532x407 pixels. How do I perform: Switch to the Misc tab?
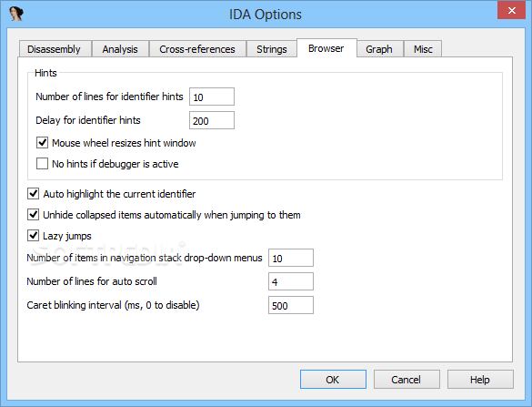click(x=423, y=49)
